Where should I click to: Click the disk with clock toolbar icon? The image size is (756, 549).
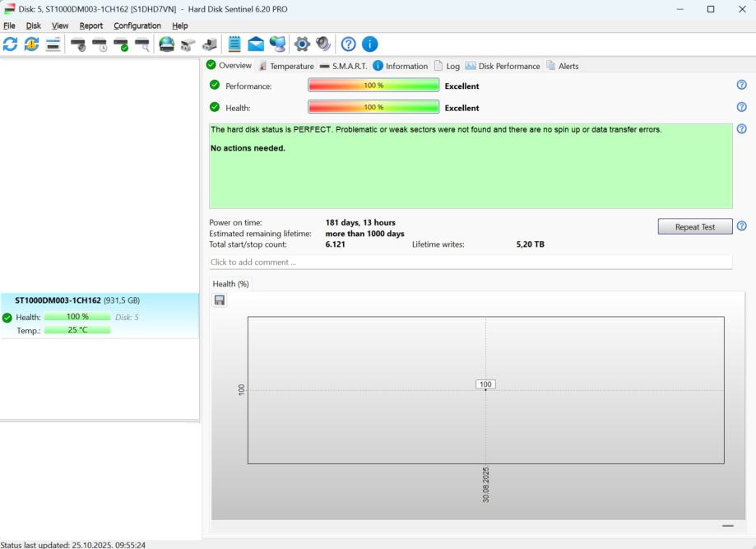[100, 44]
